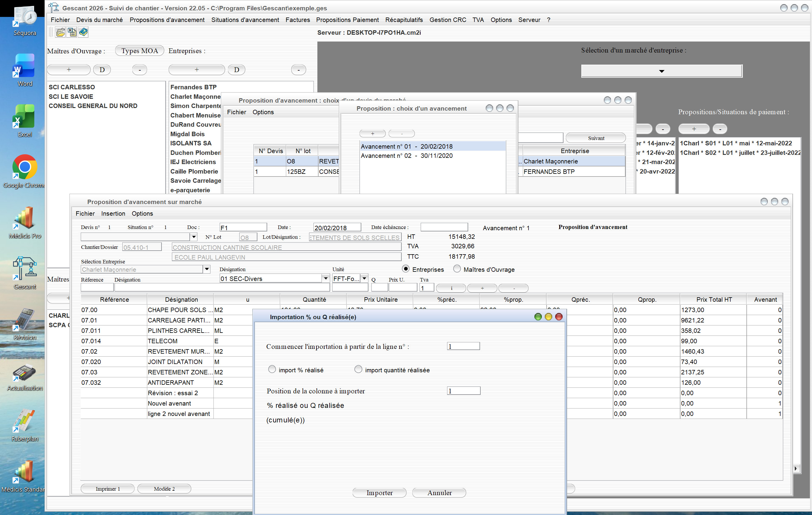Open the Gescant desktop shortcut
The width and height of the screenshot is (812, 515).
(x=25, y=272)
